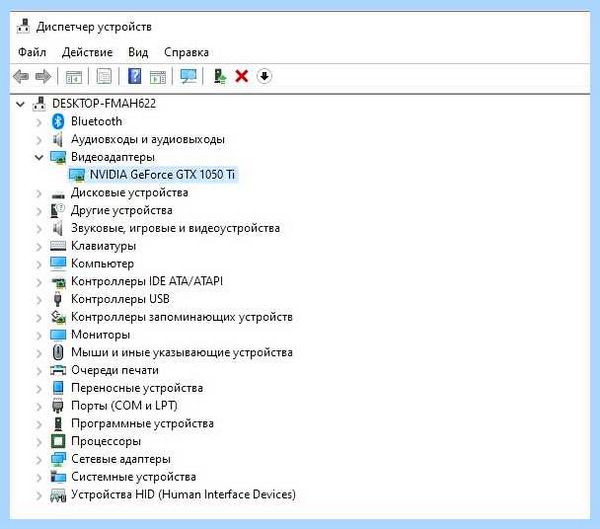
Task: Select the Мыши и иные указывающие устройства row
Action: pyautogui.click(x=182, y=352)
